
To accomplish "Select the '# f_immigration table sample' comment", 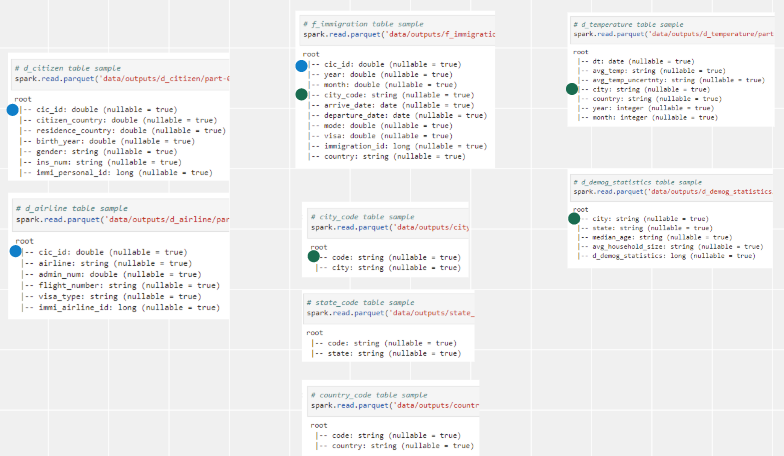I will click(x=363, y=24).
